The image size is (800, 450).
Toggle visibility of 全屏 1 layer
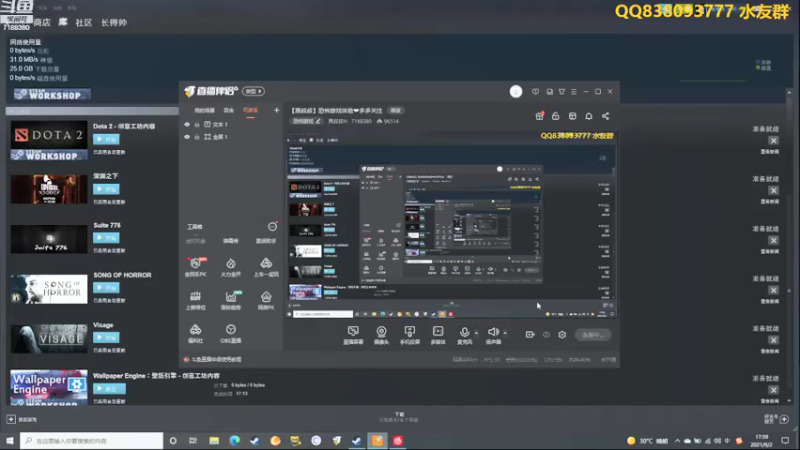[187, 137]
